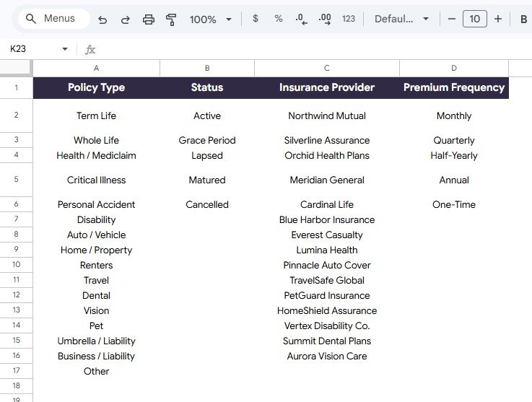Select column A header

[96, 68]
